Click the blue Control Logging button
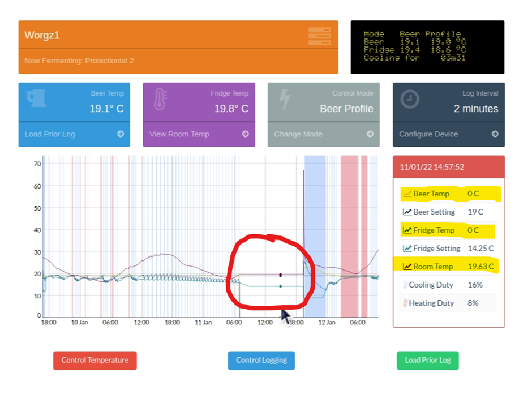The height and width of the screenshot is (394, 532). point(261,361)
